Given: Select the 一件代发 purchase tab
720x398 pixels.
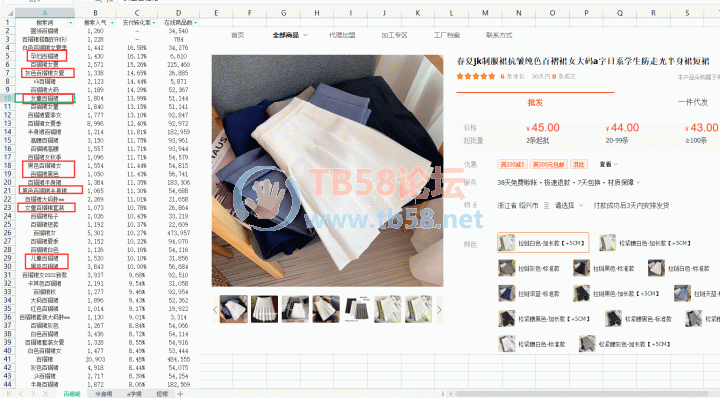Looking at the screenshot, I should click(693, 102).
